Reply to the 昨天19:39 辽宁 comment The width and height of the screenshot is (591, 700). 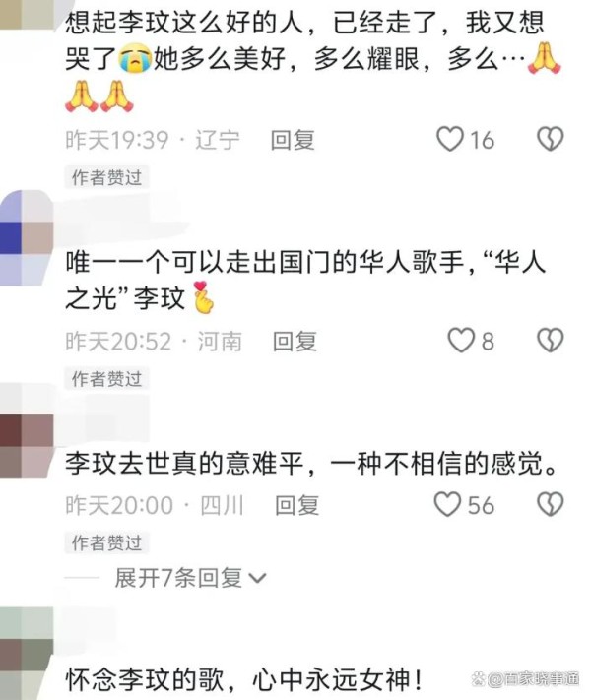[x=293, y=140]
